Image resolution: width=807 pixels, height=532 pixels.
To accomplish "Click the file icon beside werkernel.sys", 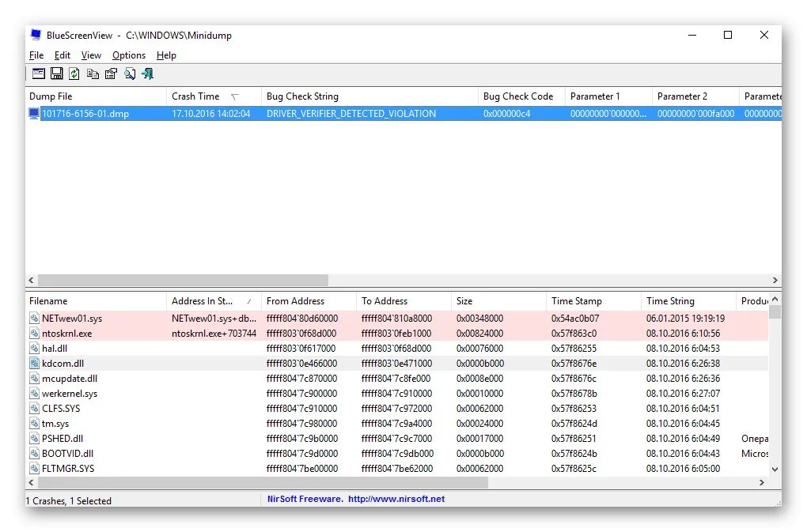I will [x=34, y=393].
